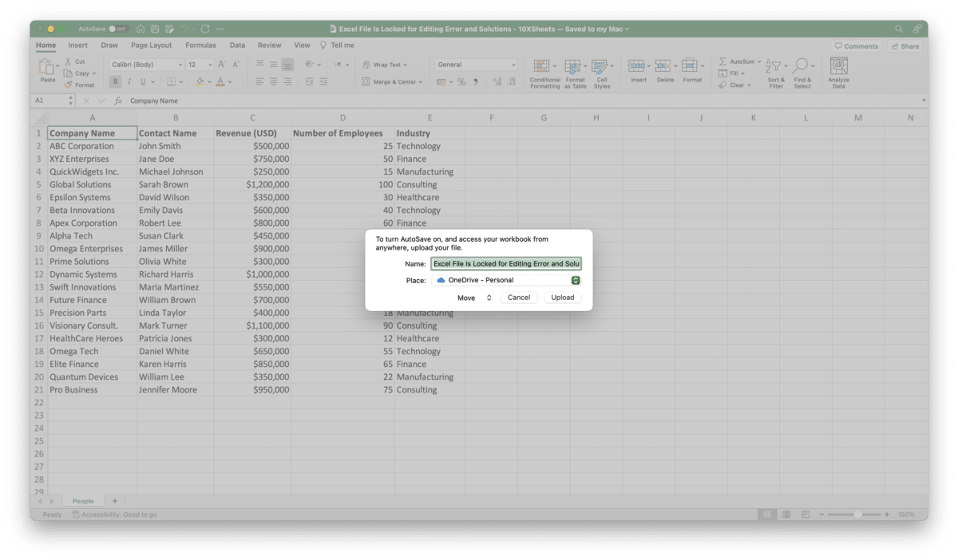
Task: Select the People sheet tab
Action: click(x=83, y=500)
